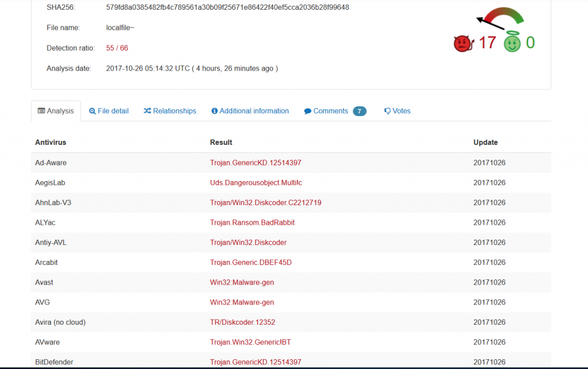Open the Analysis tab
The image size is (588, 369).
coord(56,111)
